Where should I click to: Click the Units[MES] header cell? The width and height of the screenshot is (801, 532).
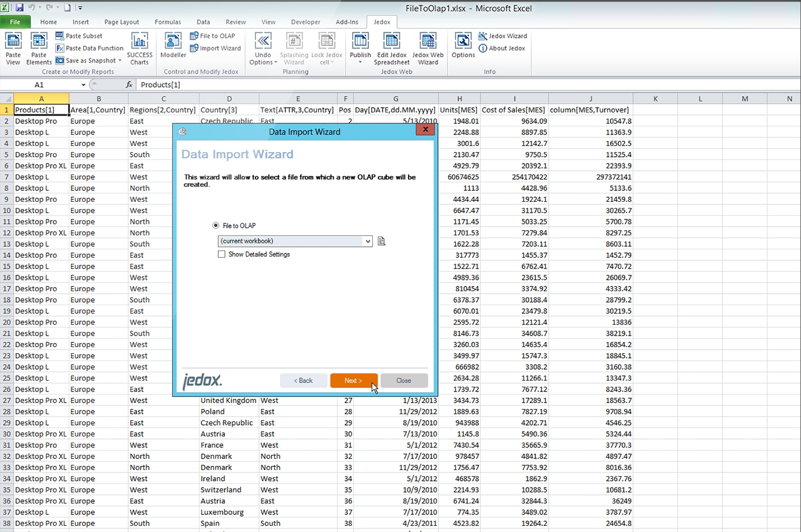pyautogui.click(x=459, y=110)
